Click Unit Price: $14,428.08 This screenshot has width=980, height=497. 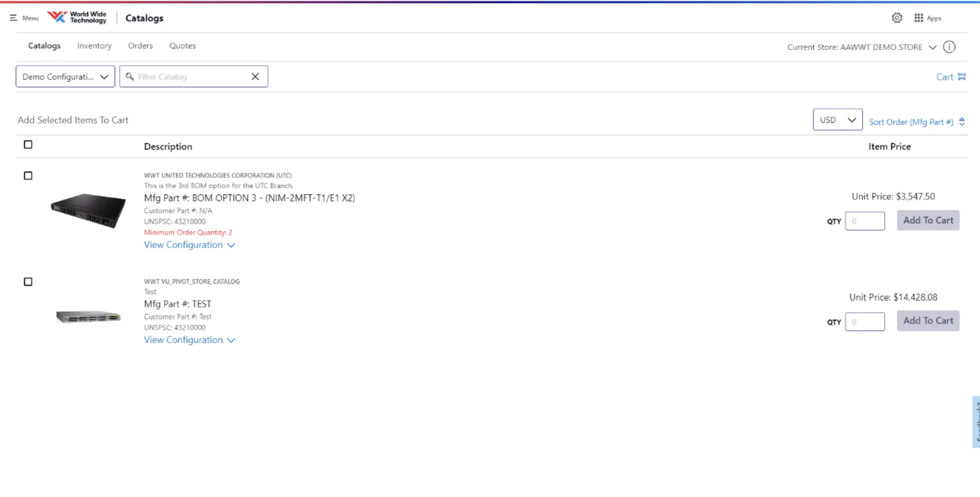[893, 298]
